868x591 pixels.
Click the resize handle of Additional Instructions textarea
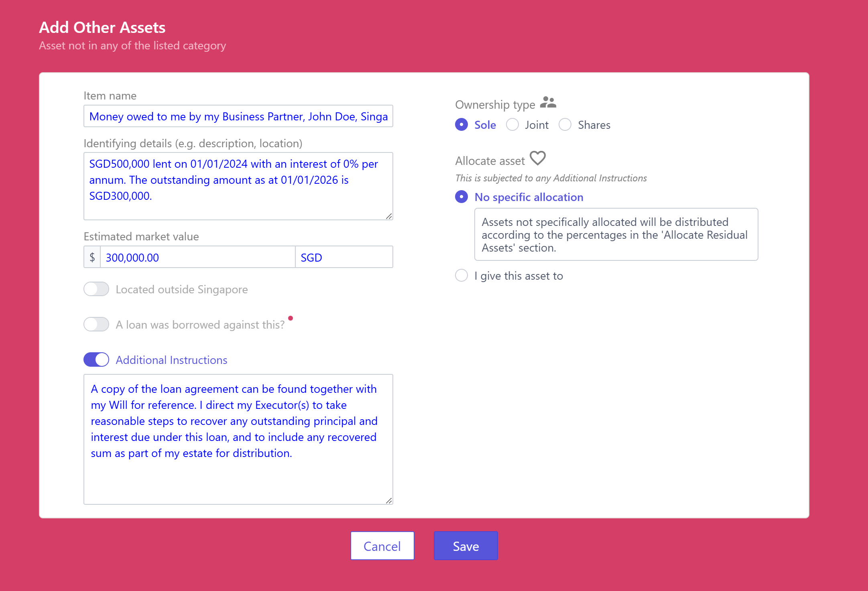tap(388, 500)
